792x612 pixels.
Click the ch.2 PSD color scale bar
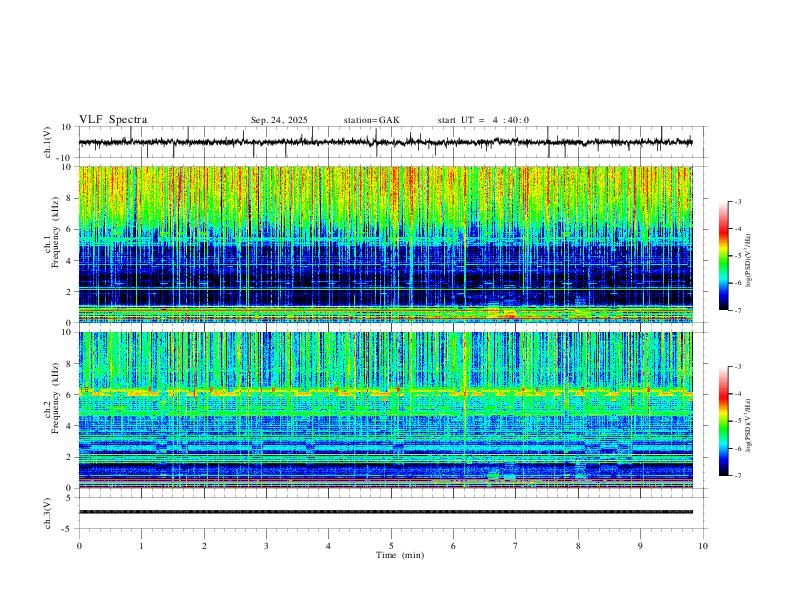(x=723, y=421)
